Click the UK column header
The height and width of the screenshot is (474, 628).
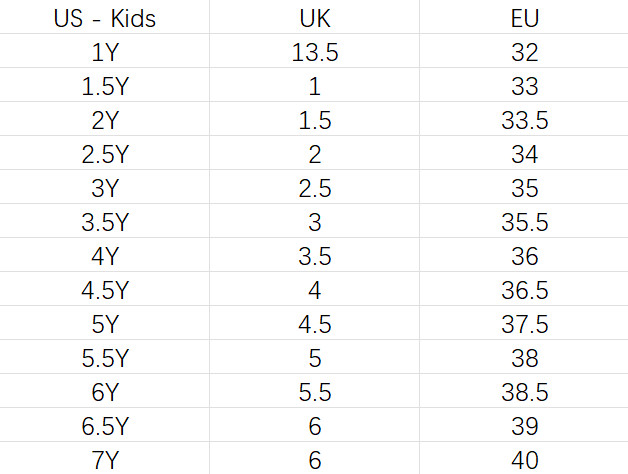click(x=314, y=18)
